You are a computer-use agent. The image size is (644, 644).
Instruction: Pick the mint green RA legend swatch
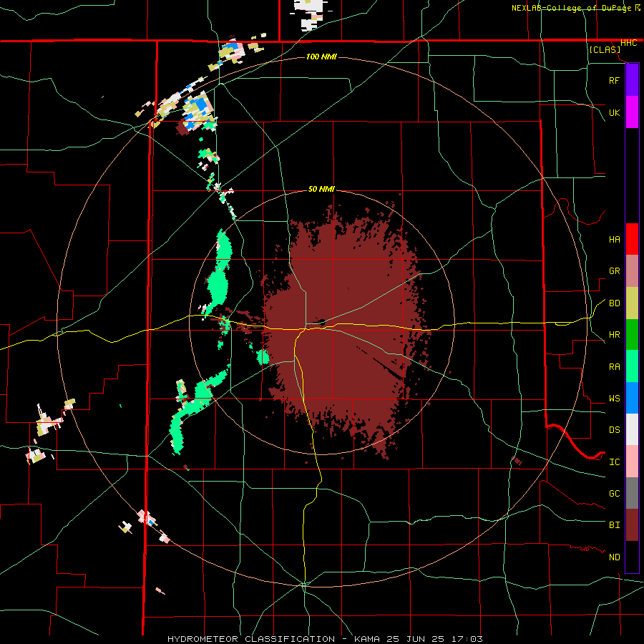(x=632, y=366)
